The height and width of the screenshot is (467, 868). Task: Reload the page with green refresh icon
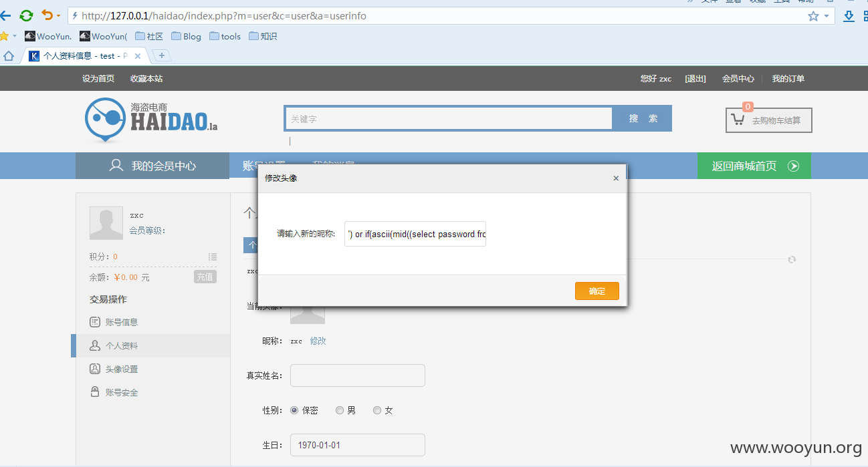26,15
